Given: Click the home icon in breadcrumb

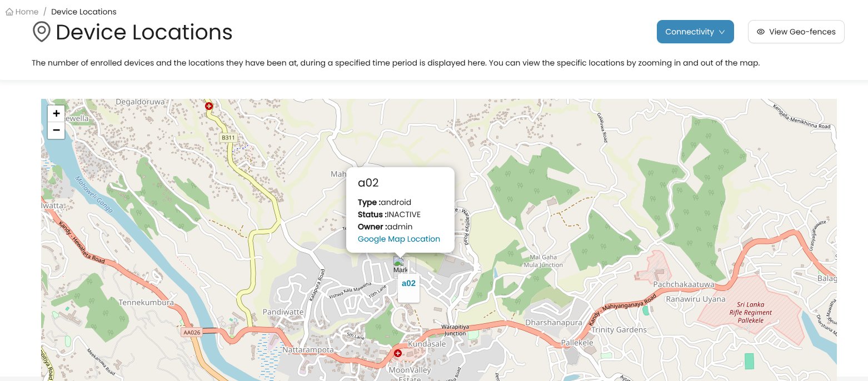Looking at the screenshot, I should click(9, 12).
